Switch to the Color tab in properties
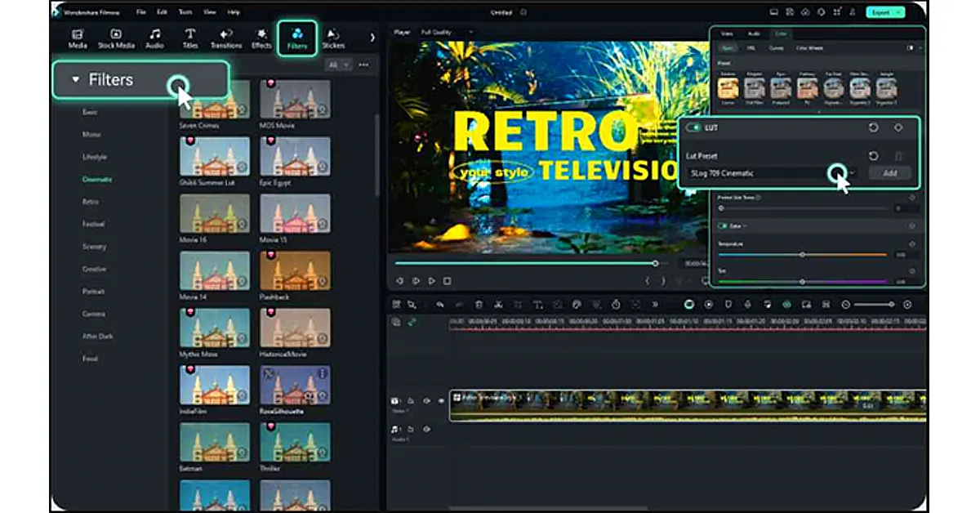The image size is (980, 513). click(x=779, y=33)
